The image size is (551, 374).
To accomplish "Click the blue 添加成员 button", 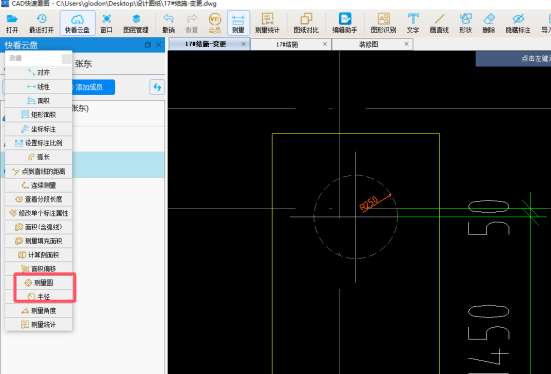I will 92,87.
